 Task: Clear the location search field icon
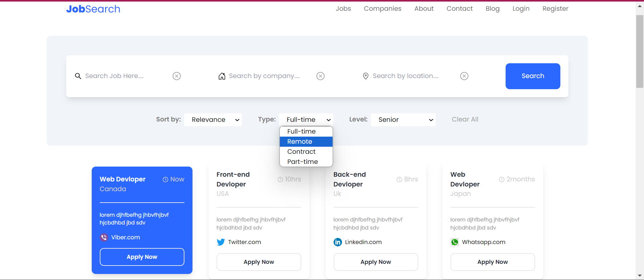pyautogui.click(x=464, y=76)
